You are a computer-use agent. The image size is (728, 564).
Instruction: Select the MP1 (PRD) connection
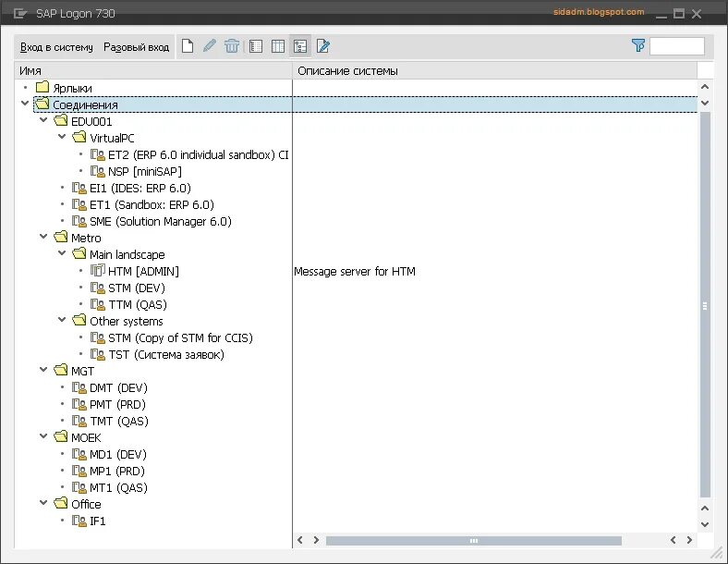tap(117, 472)
